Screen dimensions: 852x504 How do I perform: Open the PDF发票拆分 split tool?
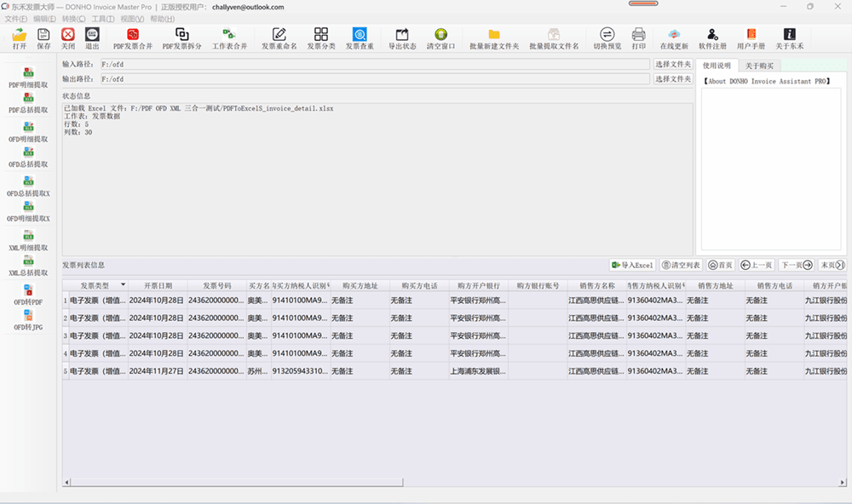point(182,38)
